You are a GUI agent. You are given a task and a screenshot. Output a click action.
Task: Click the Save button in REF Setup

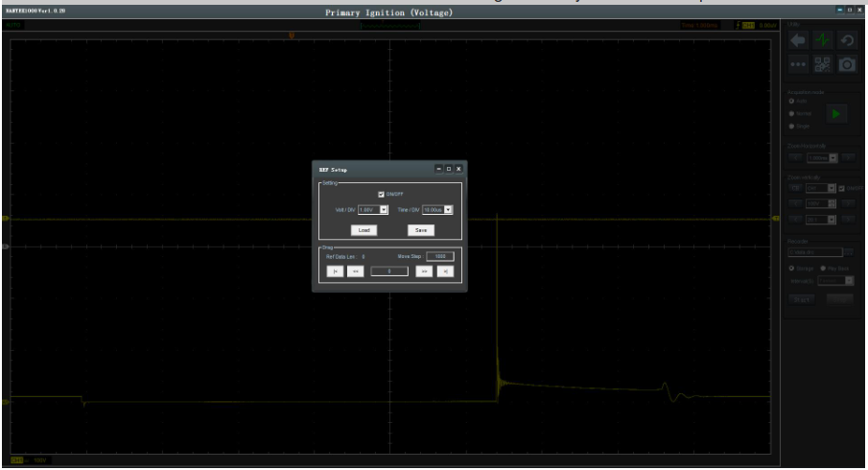pos(421,230)
